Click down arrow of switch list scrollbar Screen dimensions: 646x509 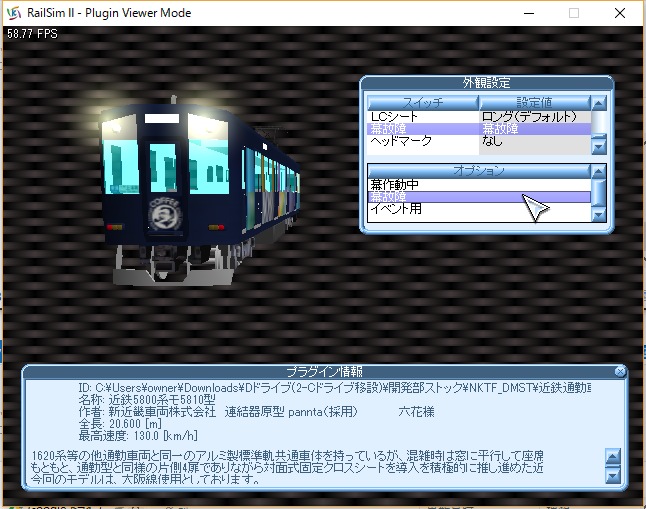(x=599, y=146)
